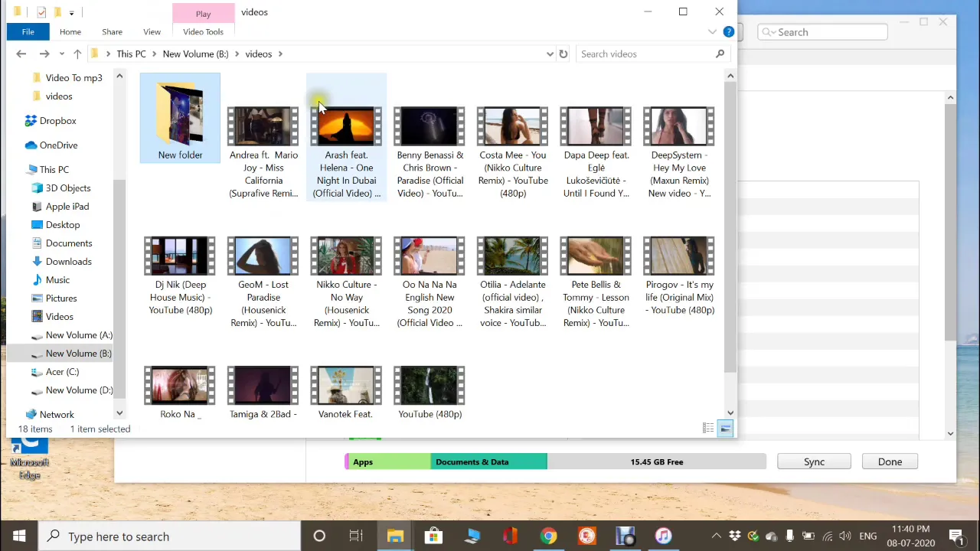Select Andrea ft. Mario Joy video
980x551 pixels.
tap(263, 152)
